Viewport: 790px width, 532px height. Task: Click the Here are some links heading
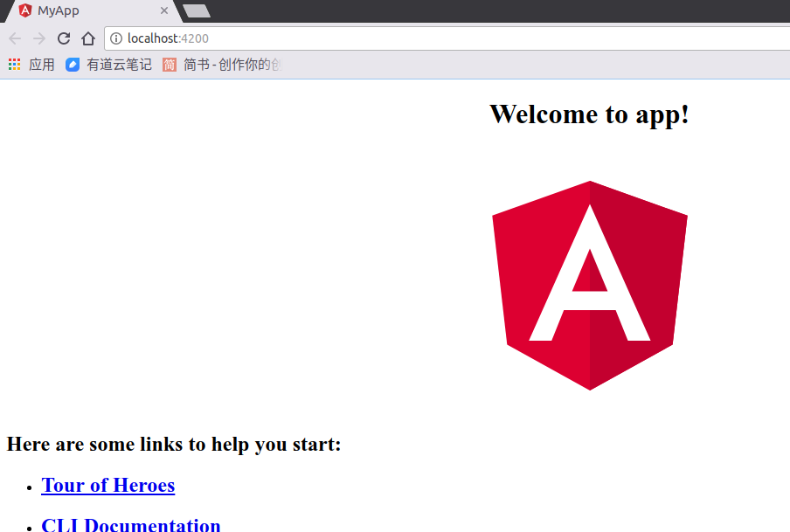(174, 444)
